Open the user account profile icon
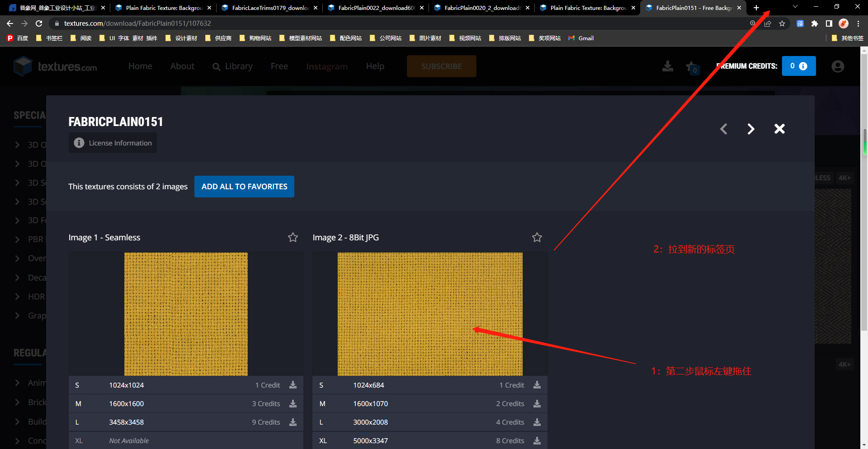 (838, 66)
